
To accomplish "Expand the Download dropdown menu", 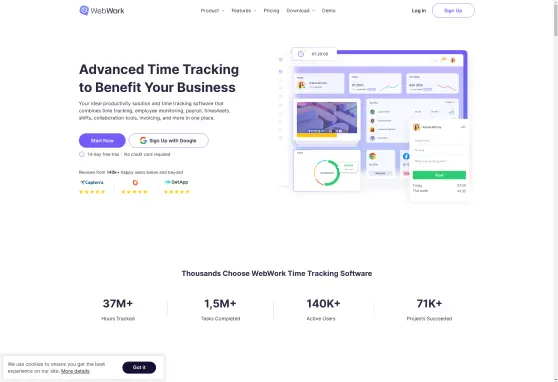I will pyautogui.click(x=301, y=11).
